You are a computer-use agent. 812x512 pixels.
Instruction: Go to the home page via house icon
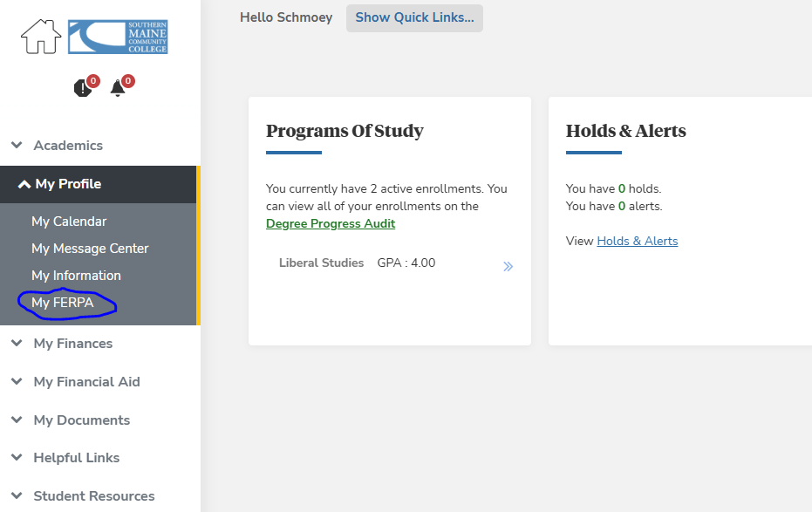(41, 37)
